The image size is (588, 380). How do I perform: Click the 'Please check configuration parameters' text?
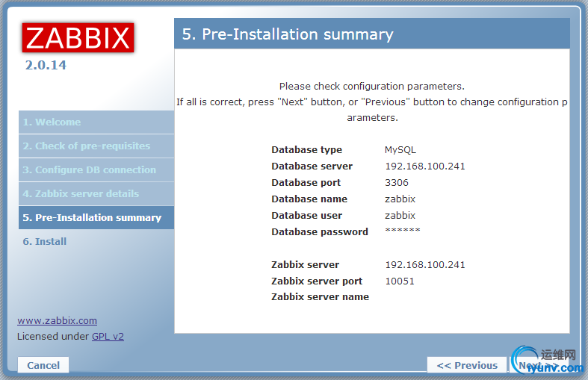coord(372,86)
